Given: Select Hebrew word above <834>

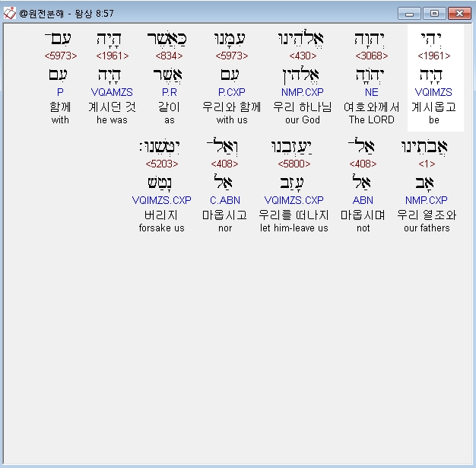Looking at the screenshot, I should pos(167,40).
